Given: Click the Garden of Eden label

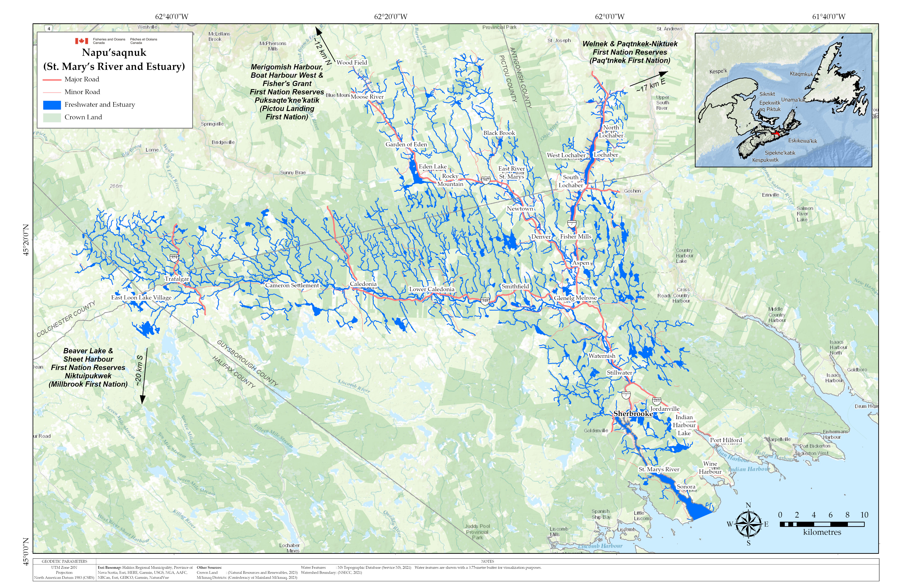Looking at the screenshot, I should point(406,145).
